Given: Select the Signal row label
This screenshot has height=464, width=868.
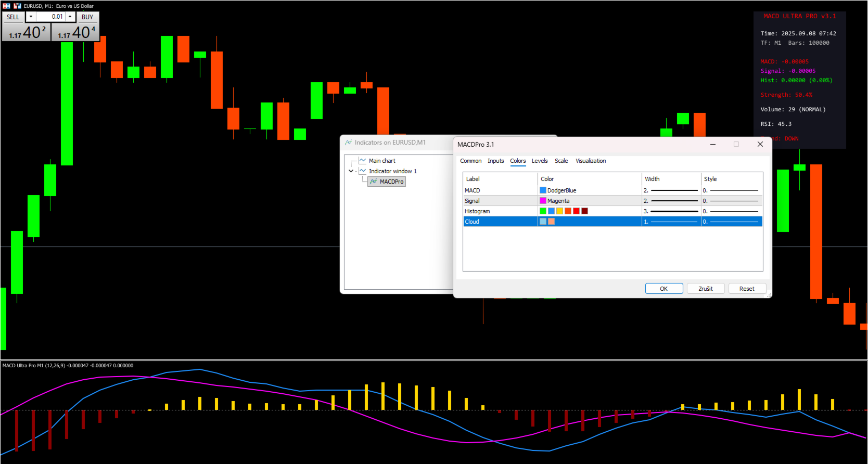Looking at the screenshot, I should coord(472,201).
